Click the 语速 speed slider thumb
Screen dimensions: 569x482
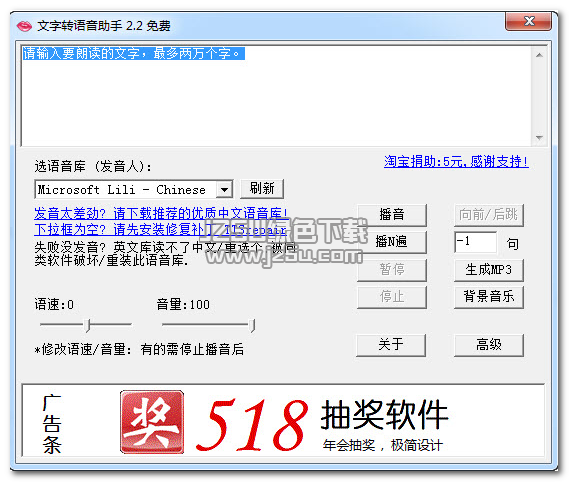(87, 326)
